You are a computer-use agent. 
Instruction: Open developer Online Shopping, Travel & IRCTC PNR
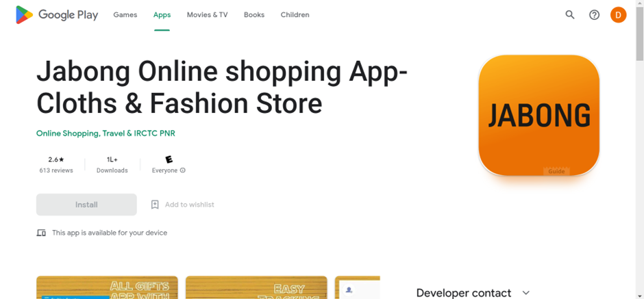pyautogui.click(x=106, y=133)
